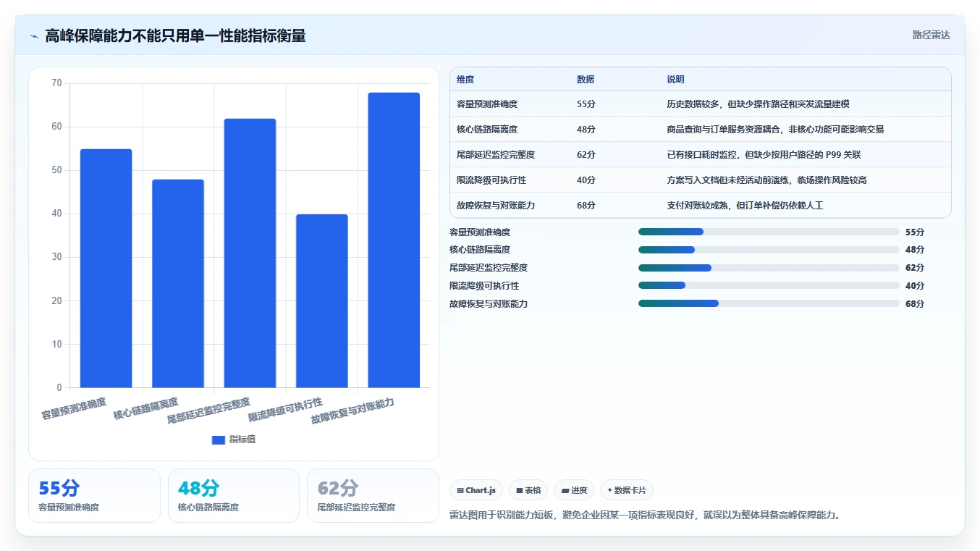
Task: Click the 限流降级可执行性 progress bar showing 40分
Action: pos(769,285)
